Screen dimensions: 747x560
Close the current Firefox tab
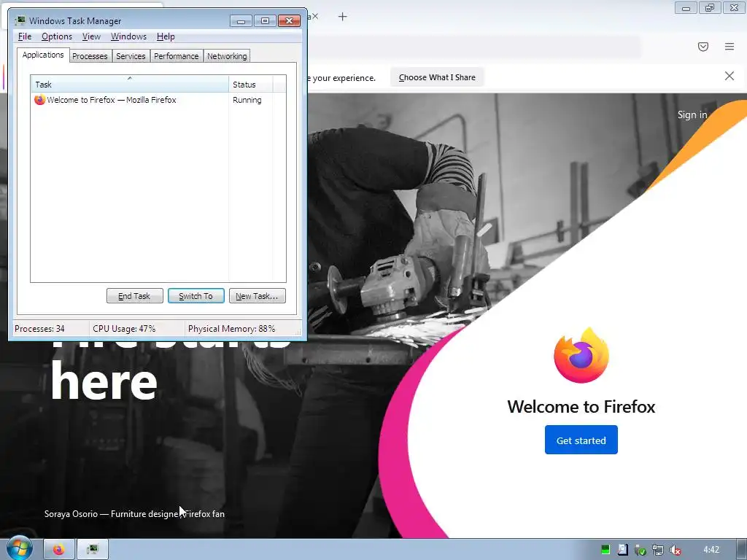pos(315,17)
